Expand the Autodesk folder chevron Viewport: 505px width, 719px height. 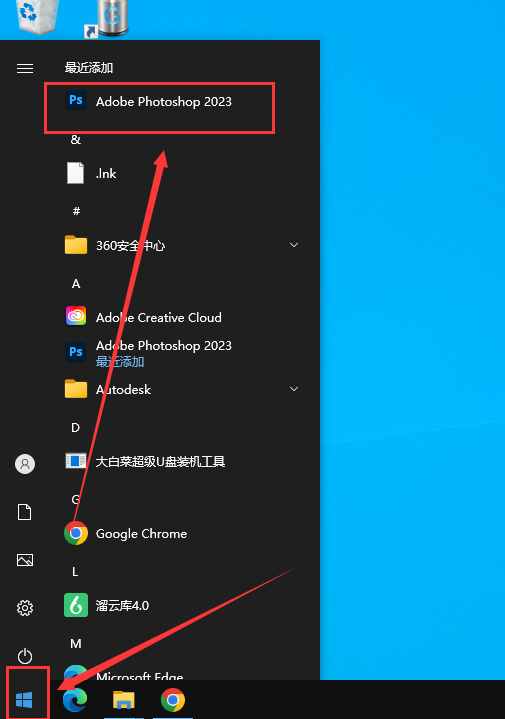[x=294, y=389]
